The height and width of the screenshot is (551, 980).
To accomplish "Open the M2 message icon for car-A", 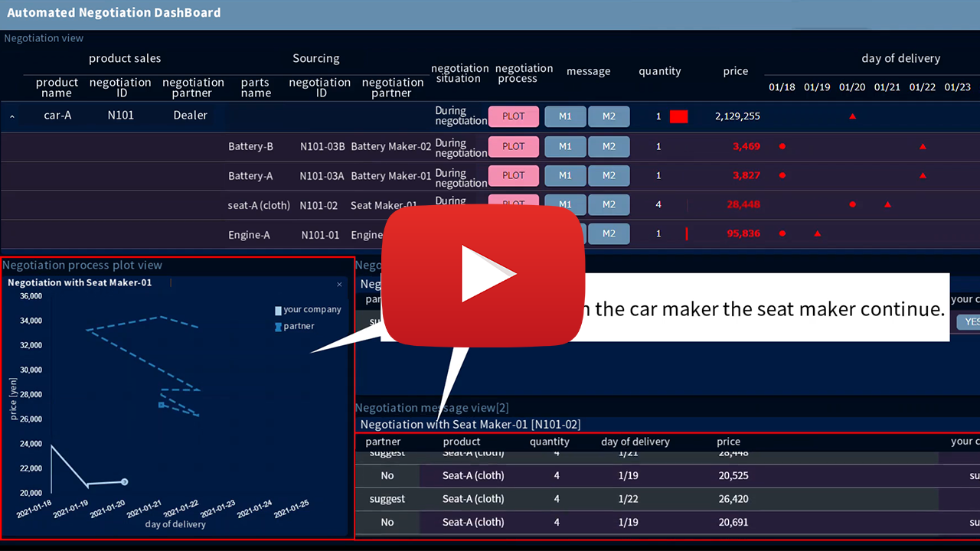I will tap(609, 116).
